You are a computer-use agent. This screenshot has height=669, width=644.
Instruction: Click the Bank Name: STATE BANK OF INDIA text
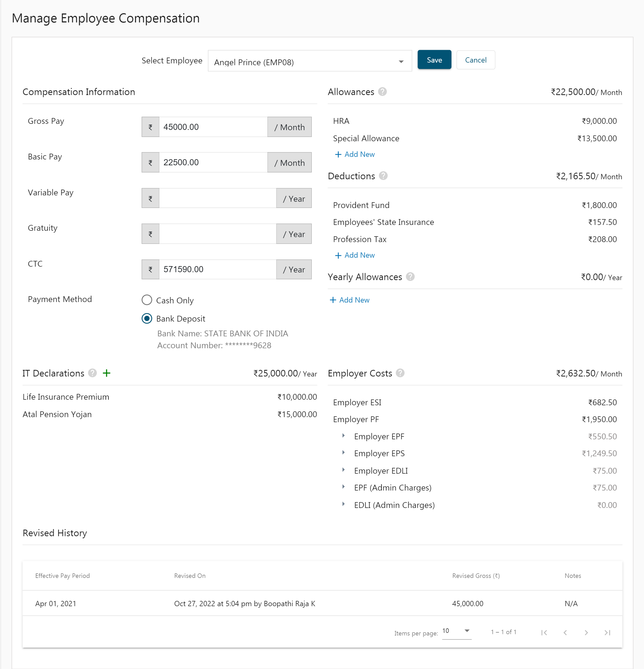pos(222,333)
